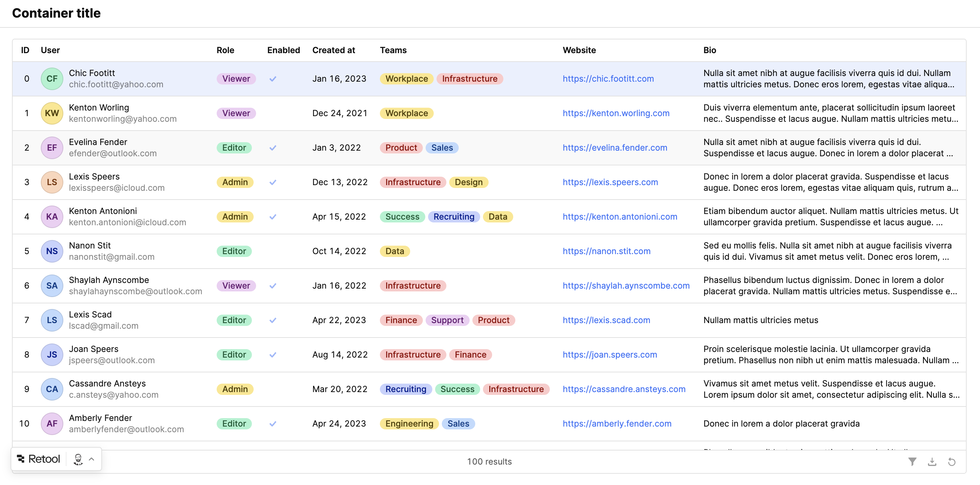Screen dimensions: 980x485
Task: Click Kenton Worling's KW avatar
Action: click(x=52, y=113)
